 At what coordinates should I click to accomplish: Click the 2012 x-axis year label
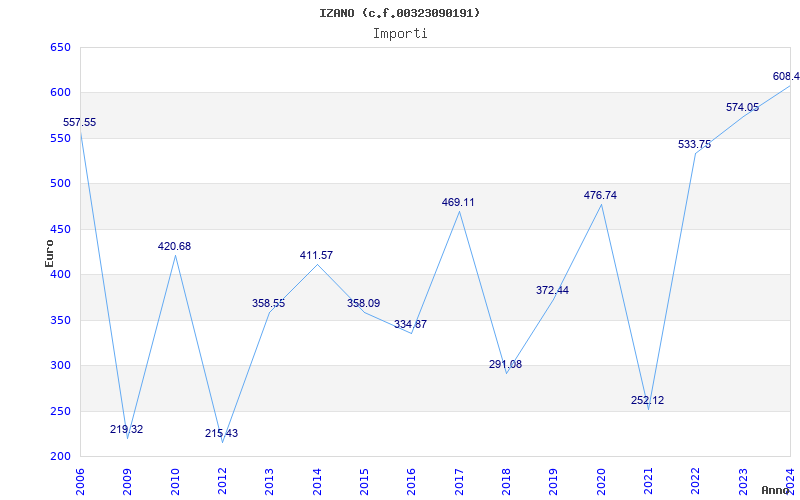tap(222, 482)
